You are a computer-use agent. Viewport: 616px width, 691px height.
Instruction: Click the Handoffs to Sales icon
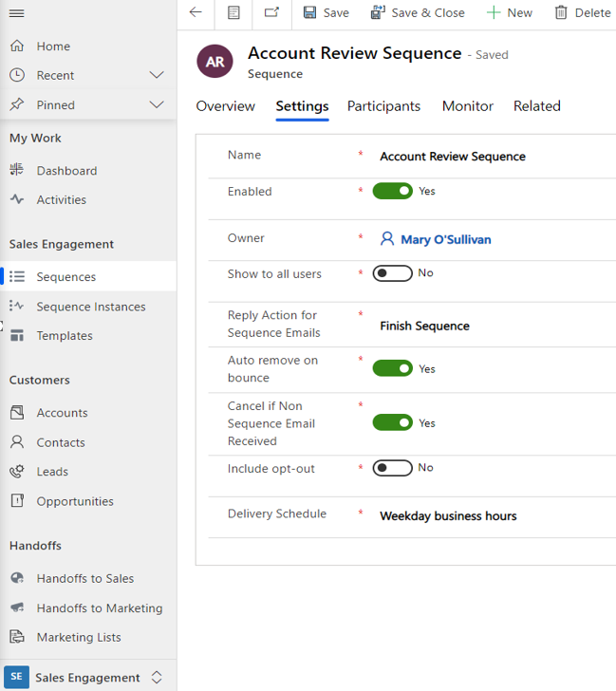(17, 578)
